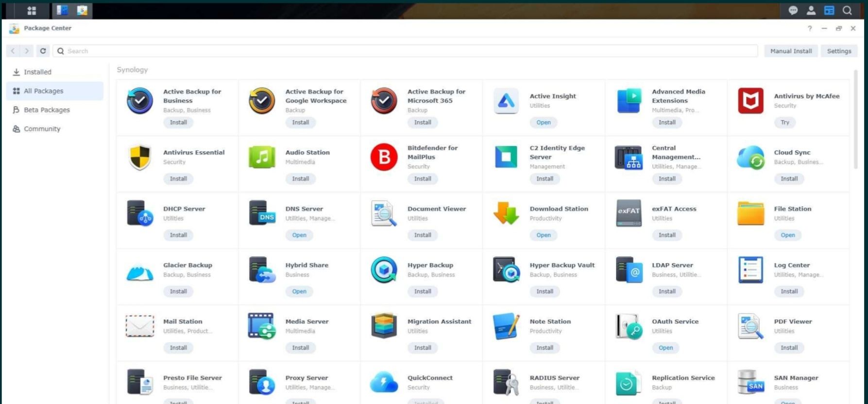Click the DNS Server icon
Image resolution: width=868 pixels, height=404 pixels.
[x=262, y=213]
